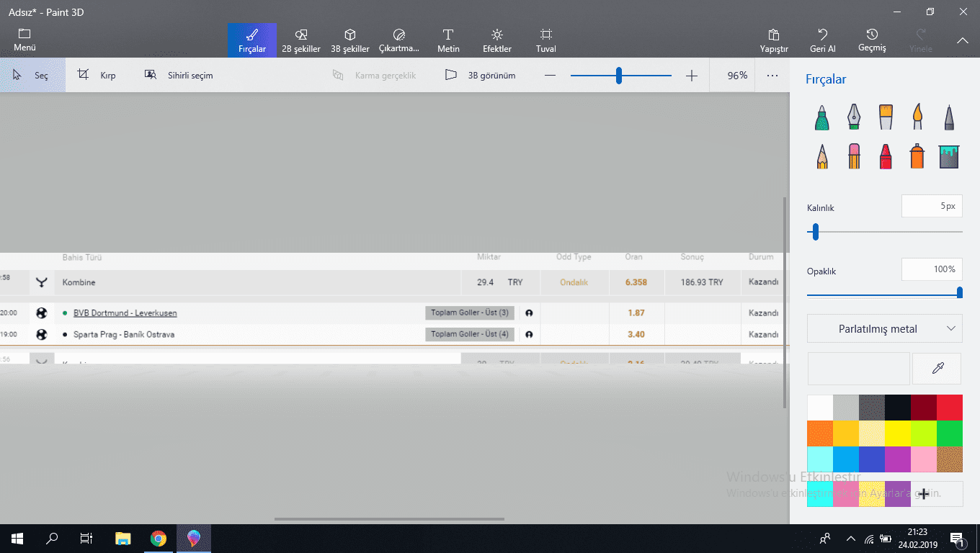Open the Menü folder menu
This screenshot has height=553, width=980.
coord(24,40)
